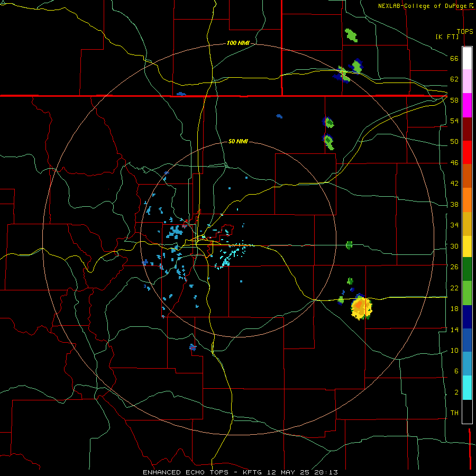The width and height of the screenshot is (476, 476).
Task: Click the light green legend swatch
Action: click(467, 293)
